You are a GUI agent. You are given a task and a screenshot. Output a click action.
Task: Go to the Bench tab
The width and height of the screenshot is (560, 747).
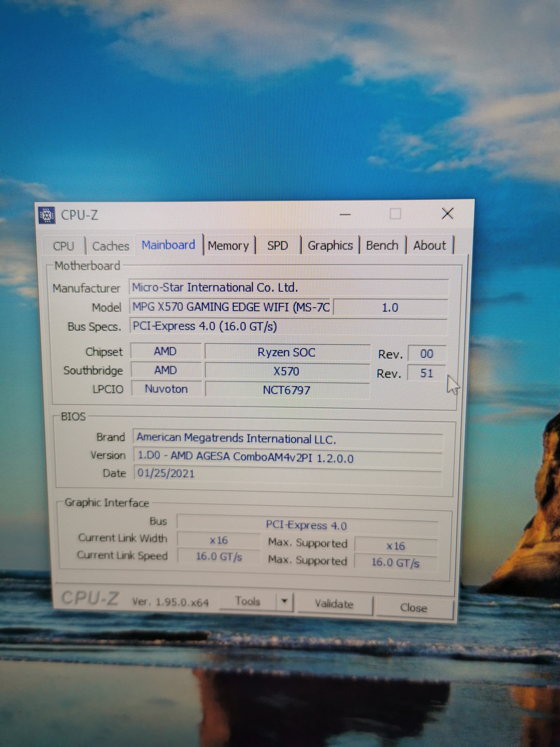pos(382,246)
